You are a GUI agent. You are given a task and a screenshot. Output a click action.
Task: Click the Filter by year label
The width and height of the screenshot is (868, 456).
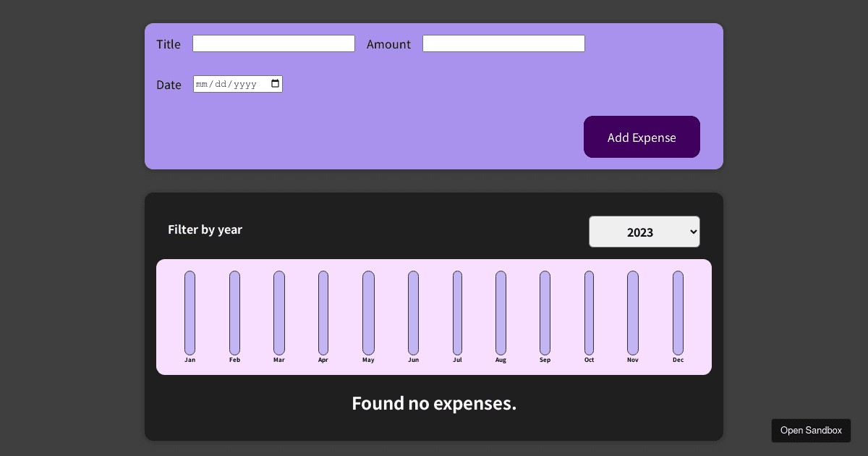pos(205,229)
